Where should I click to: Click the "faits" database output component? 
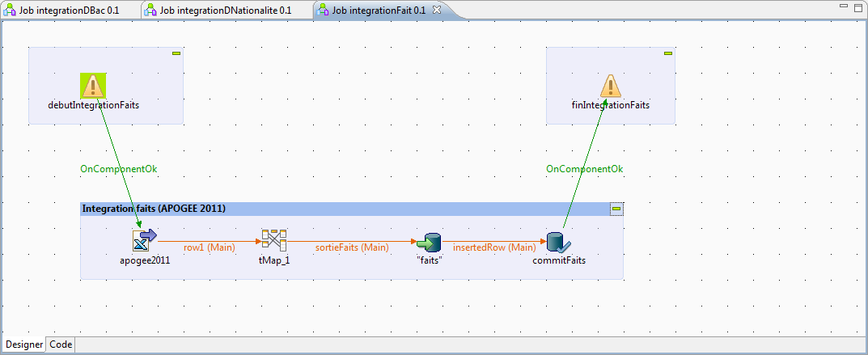[x=428, y=241]
